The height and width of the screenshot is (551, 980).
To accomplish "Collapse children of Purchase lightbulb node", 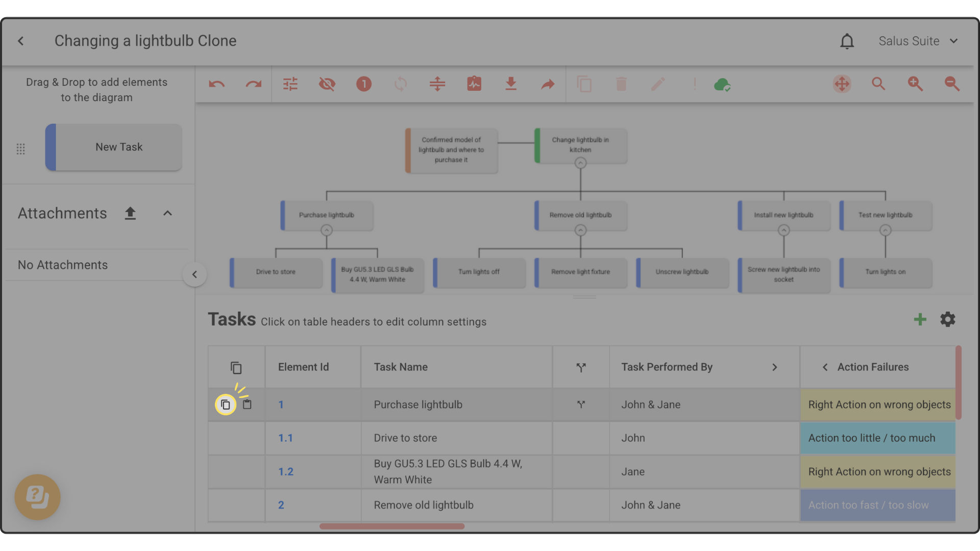I will (327, 231).
